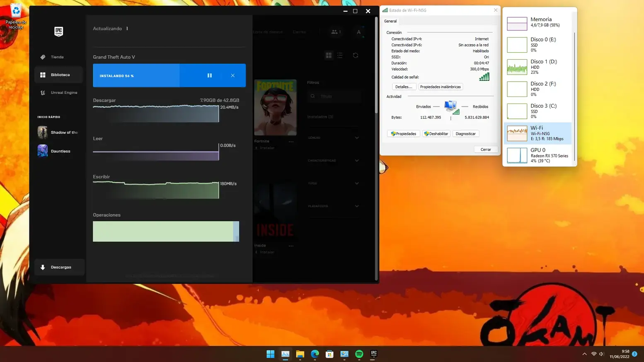Select Disco 3 (C:) performance item
644x362 pixels.
[538, 111]
